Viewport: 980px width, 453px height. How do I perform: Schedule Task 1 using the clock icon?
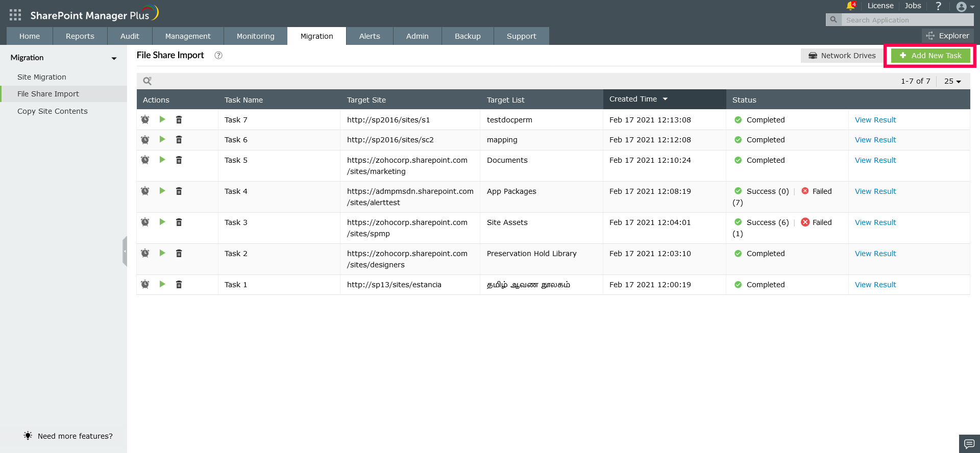click(145, 284)
